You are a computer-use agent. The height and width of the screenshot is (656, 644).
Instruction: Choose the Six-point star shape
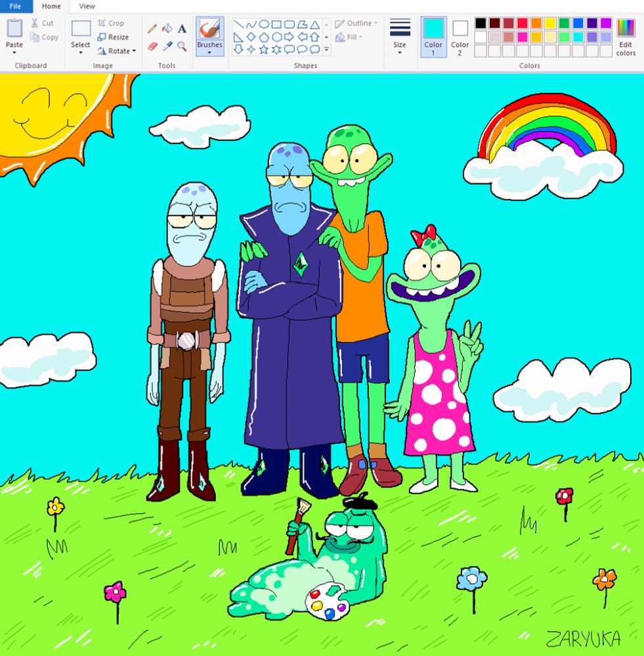pos(276,50)
